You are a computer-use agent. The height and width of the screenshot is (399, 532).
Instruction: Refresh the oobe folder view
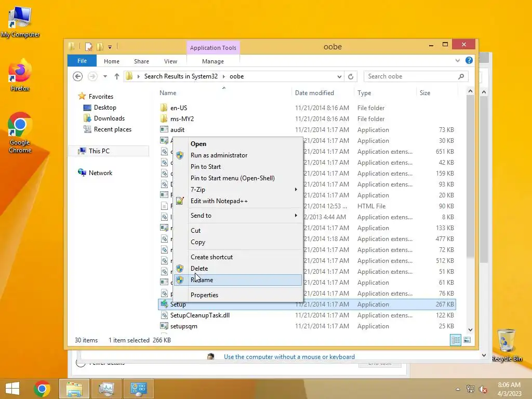pos(351,77)
